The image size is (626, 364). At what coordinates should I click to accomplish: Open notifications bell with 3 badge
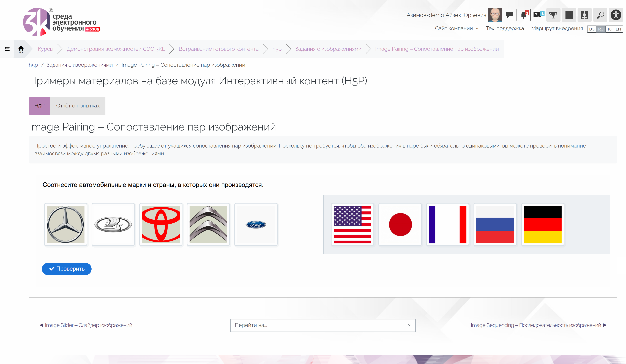click(524, 15)
